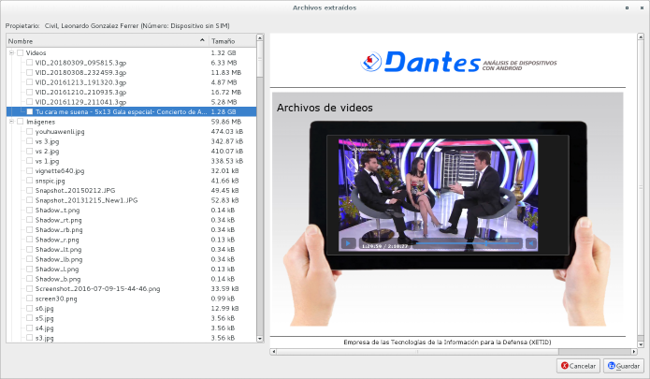Click the file tree vertical scrollbar thumb
The width and height of the screenshot is (650, 379).
(x=260, y=59)
